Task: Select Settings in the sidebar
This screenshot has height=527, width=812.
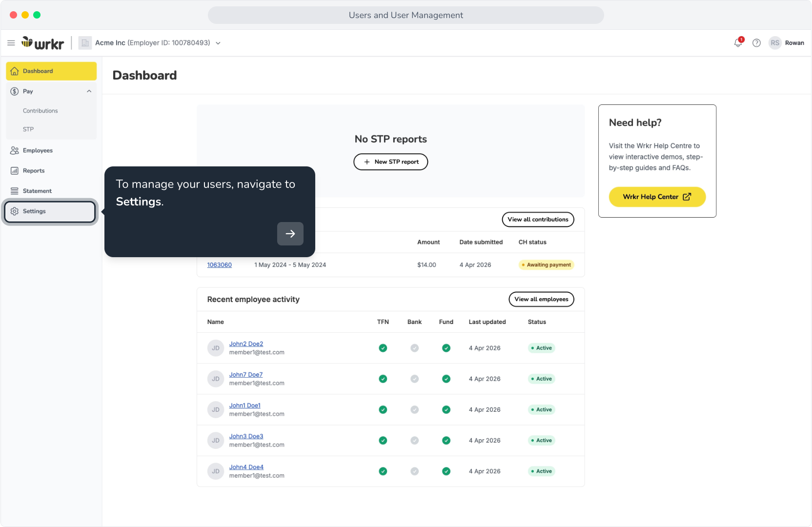Action: point(50,211)
